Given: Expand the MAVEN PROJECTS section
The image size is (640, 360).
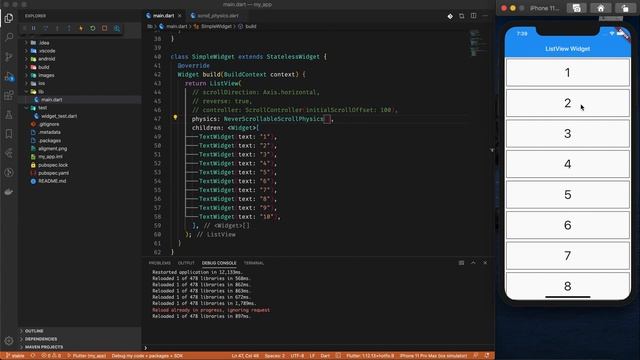Looking at the screenshot, I should [x=44, y=347].
